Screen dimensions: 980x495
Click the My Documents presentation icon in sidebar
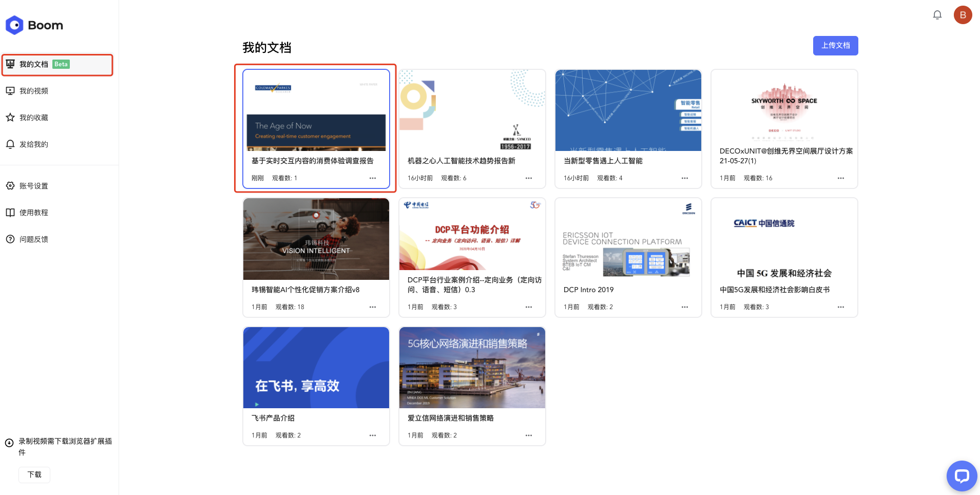tap(10, 64)
